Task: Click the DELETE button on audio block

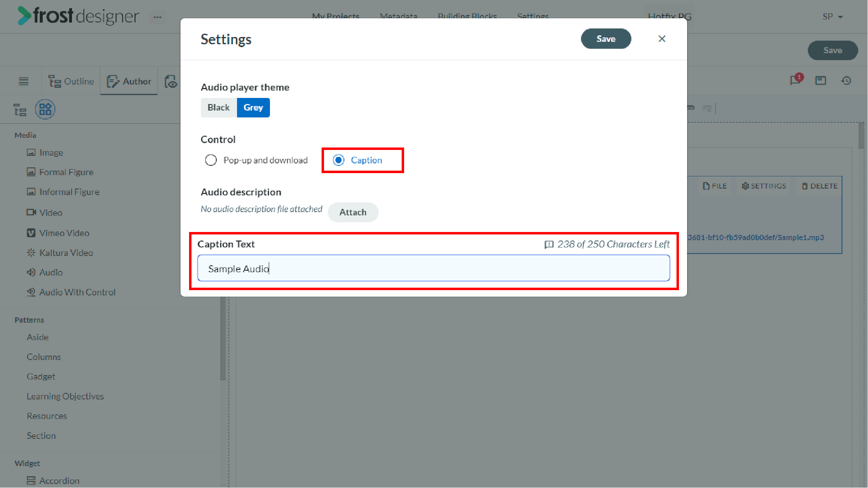Action: click(x=820, y=186)
